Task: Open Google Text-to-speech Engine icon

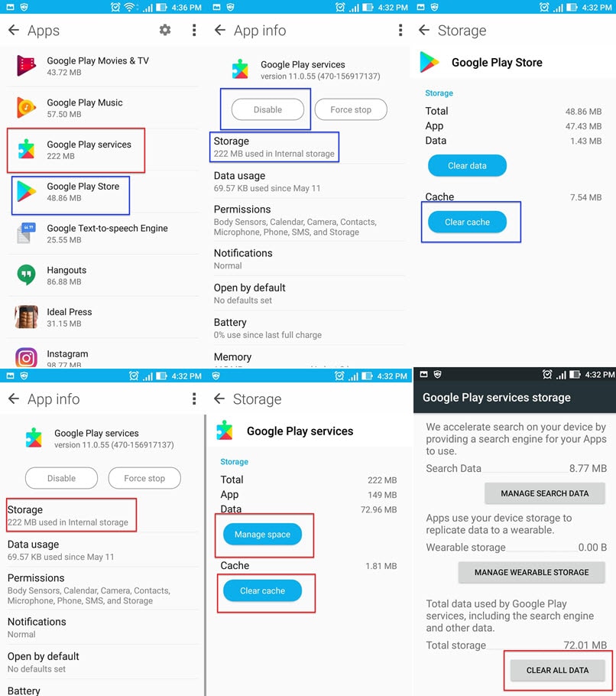Action: [x=26, y=233]
